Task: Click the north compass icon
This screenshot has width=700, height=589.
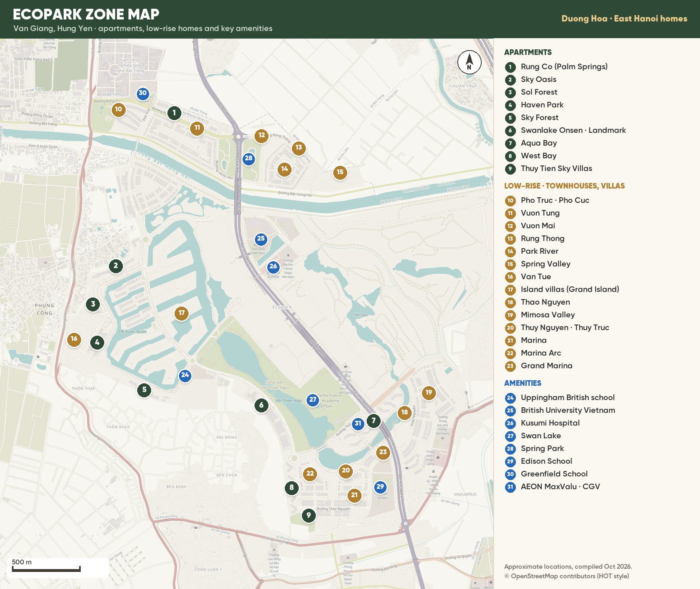Action: point(469,62)
